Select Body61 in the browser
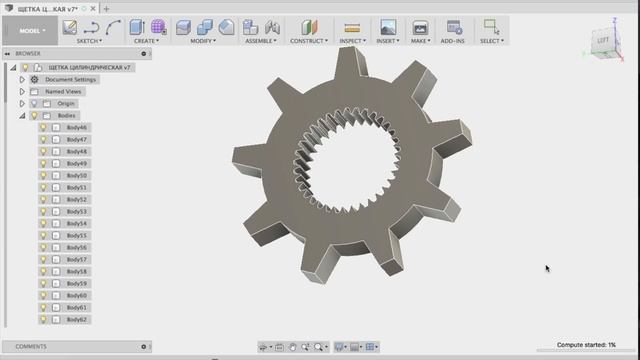The width and height of the screenshot is (640, 360). point(77,307)
